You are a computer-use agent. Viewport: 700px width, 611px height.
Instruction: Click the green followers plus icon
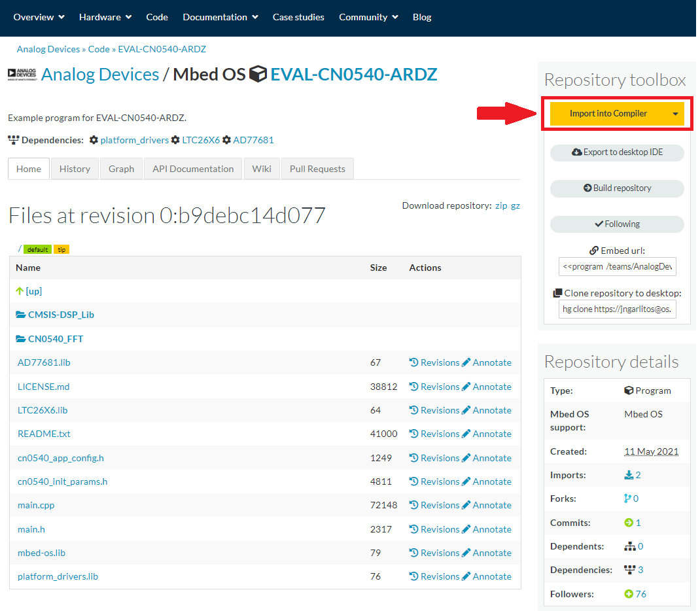point(629,593)
